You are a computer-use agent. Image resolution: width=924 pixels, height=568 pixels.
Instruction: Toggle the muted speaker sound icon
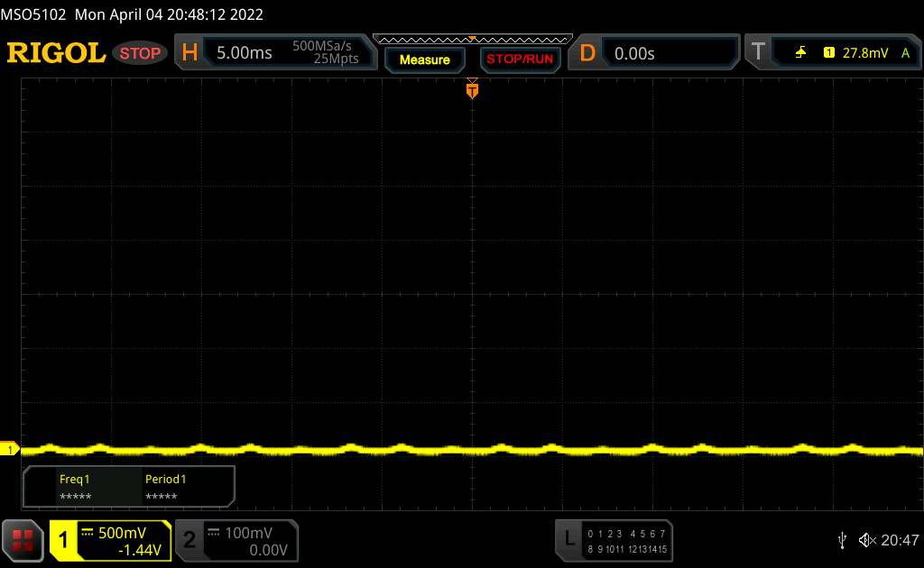(867, 540)
